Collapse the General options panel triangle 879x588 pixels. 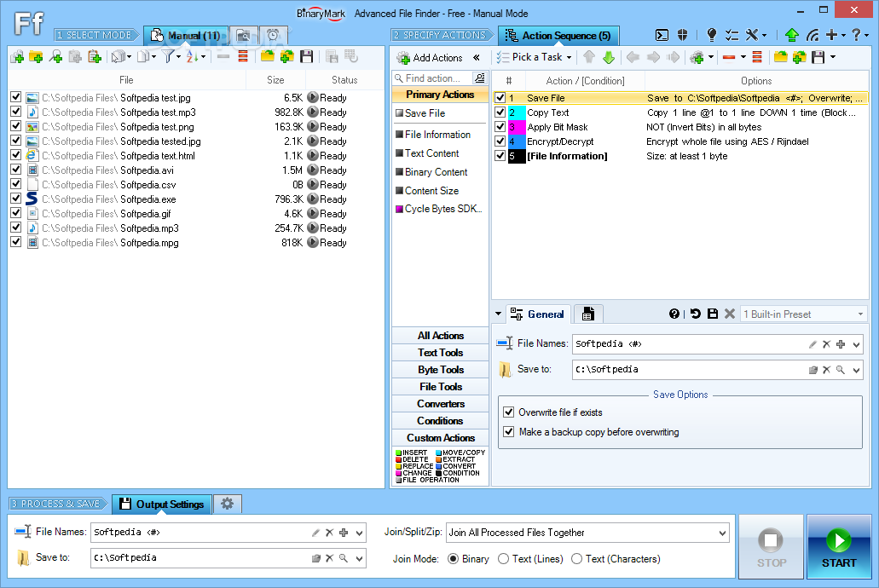click(x=499, y=314)
